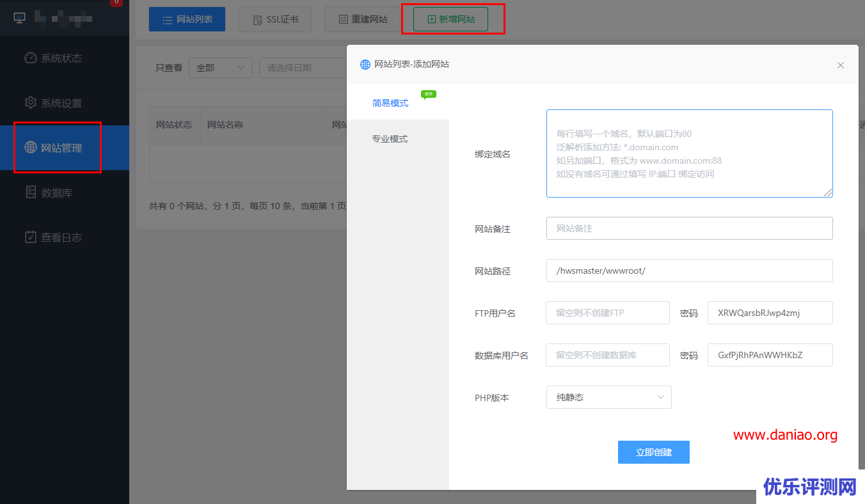
Task: Click the 网站备注 input field
Action: (689, 228)
